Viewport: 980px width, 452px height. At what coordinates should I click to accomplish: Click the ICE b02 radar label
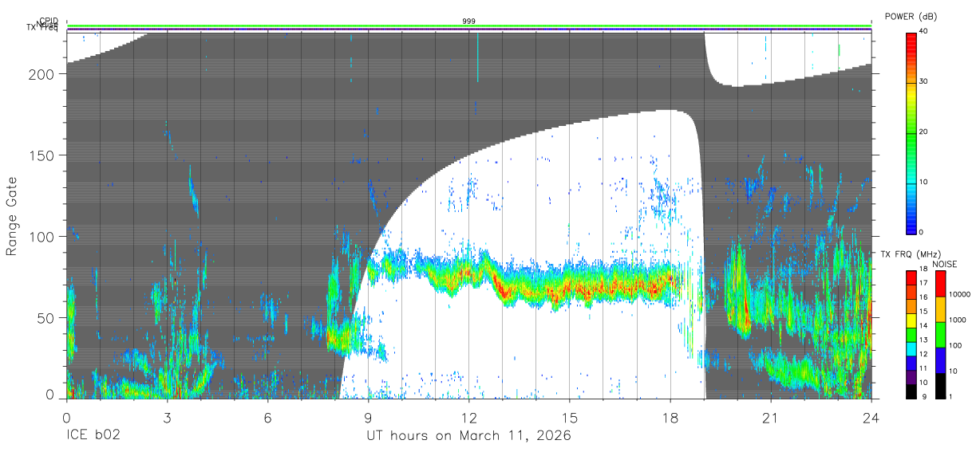click(95, 436)
